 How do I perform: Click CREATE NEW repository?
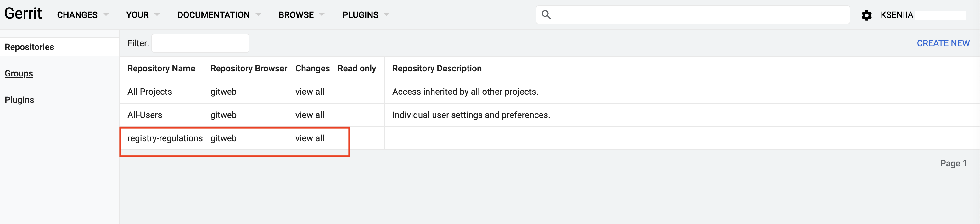coord(943,43)
